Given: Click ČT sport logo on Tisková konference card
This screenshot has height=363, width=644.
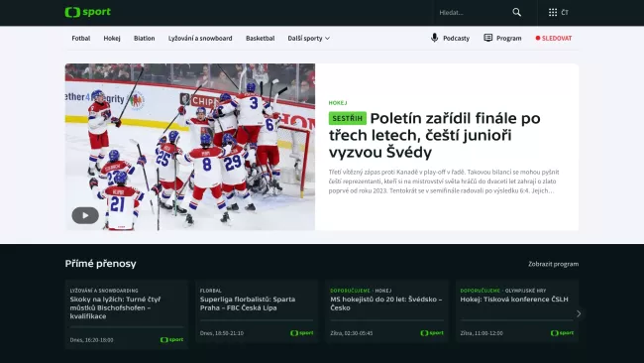Looking at the screenshot, I should point(563,333).
